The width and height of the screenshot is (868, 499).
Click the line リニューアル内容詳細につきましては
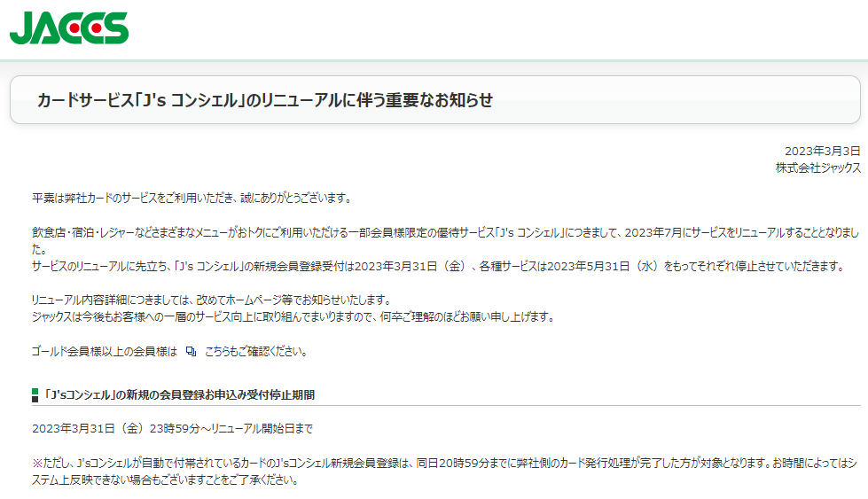click(x=212, y=300)
